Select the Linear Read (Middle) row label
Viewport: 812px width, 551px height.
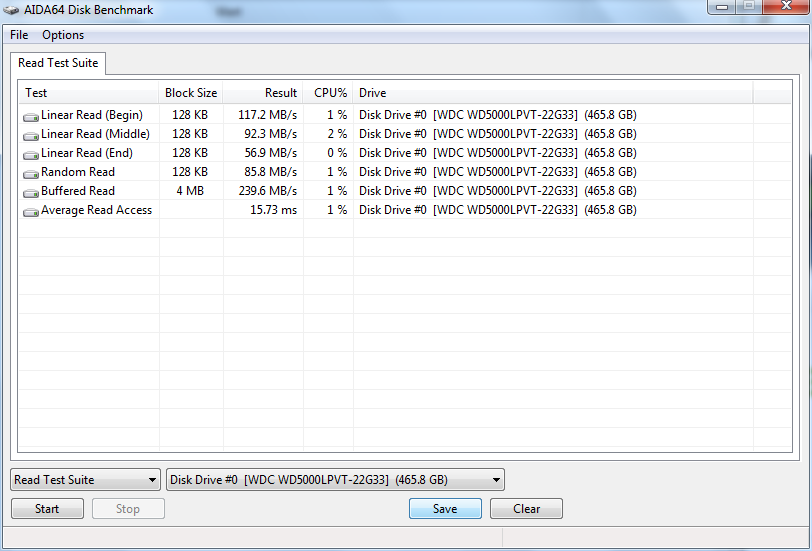95,134
